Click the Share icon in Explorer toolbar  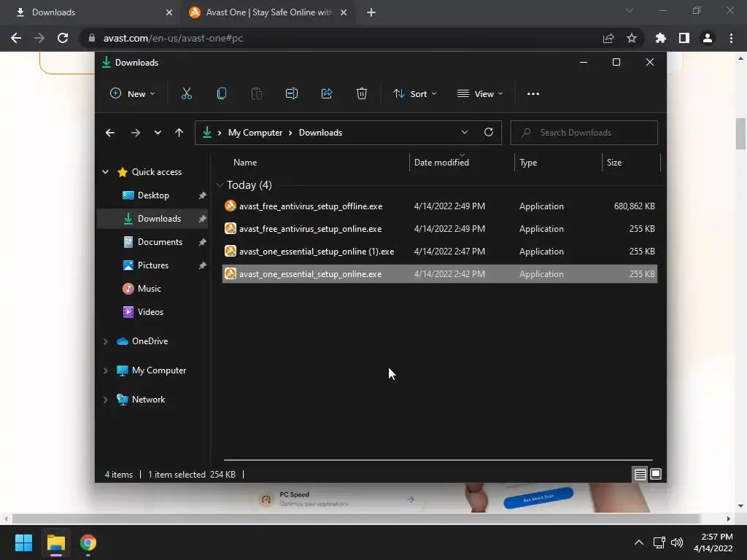327,94
